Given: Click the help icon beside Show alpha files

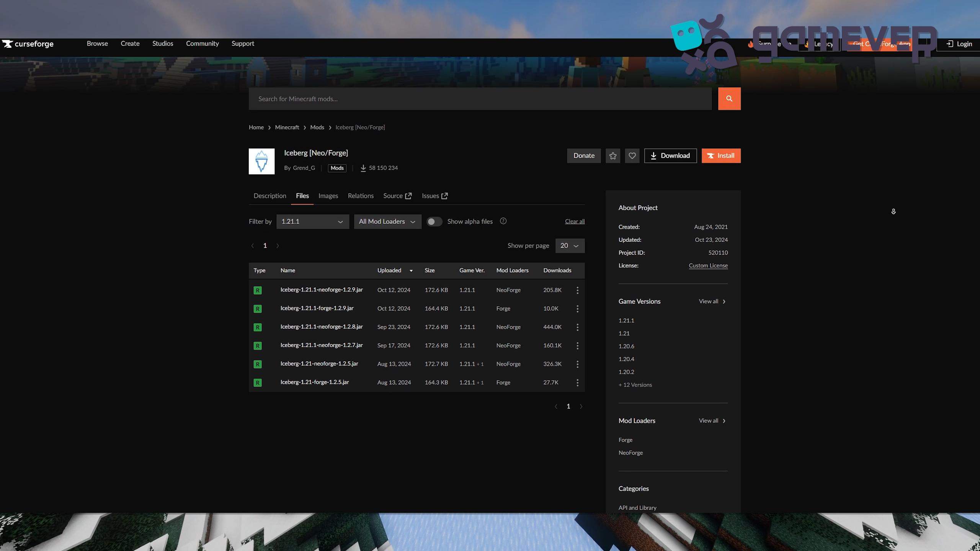Looking at the screenshot, I should click(503, 221).
